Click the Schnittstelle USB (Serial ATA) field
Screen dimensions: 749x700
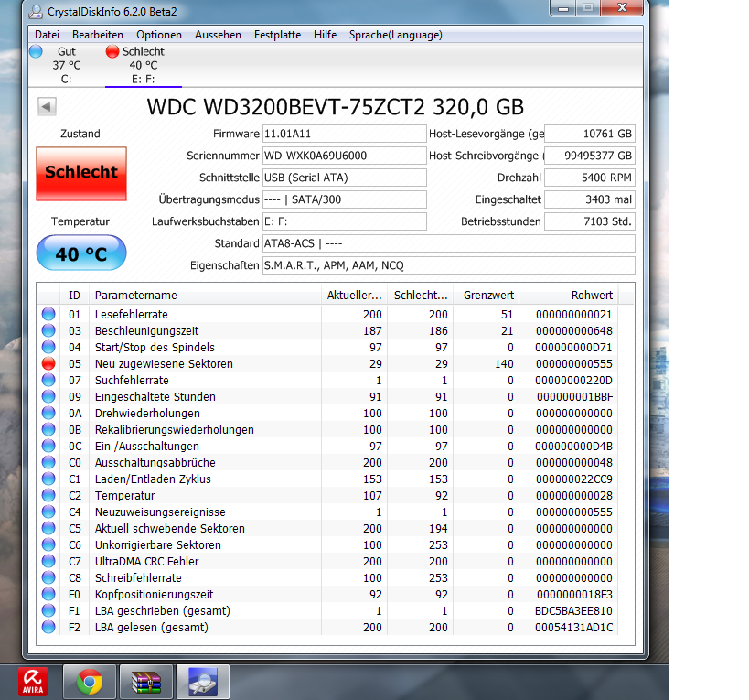click(344, 178)
